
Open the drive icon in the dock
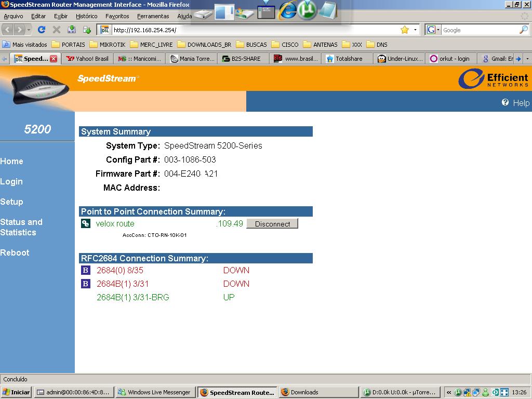pos(203,14)
